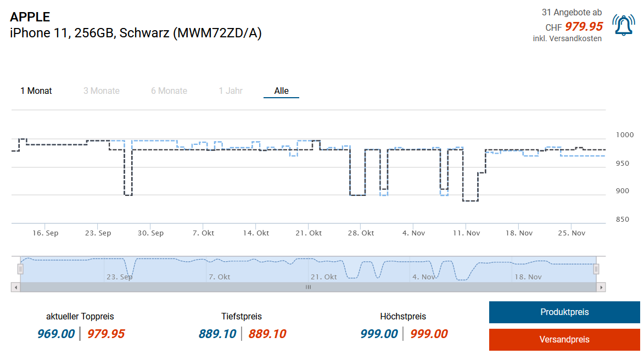The image size is (644, 354).
Task: Show the 1 Jahr price history
Action: (x=231, y=91)
